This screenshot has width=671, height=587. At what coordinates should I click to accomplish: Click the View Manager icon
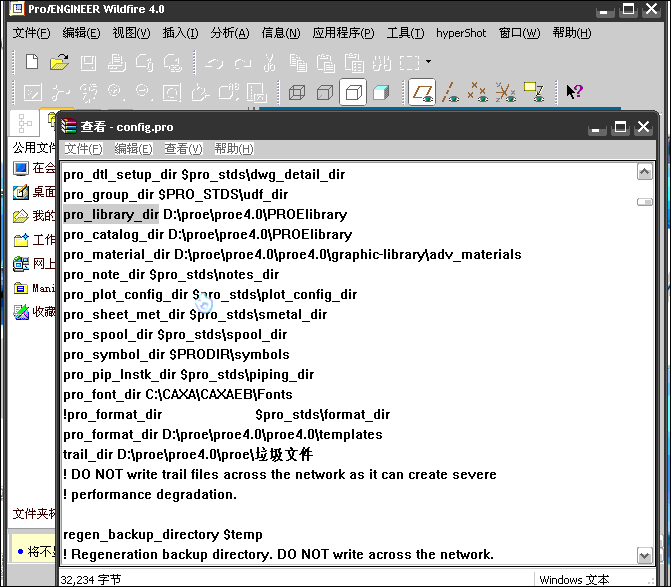click(x=257, y=92)
